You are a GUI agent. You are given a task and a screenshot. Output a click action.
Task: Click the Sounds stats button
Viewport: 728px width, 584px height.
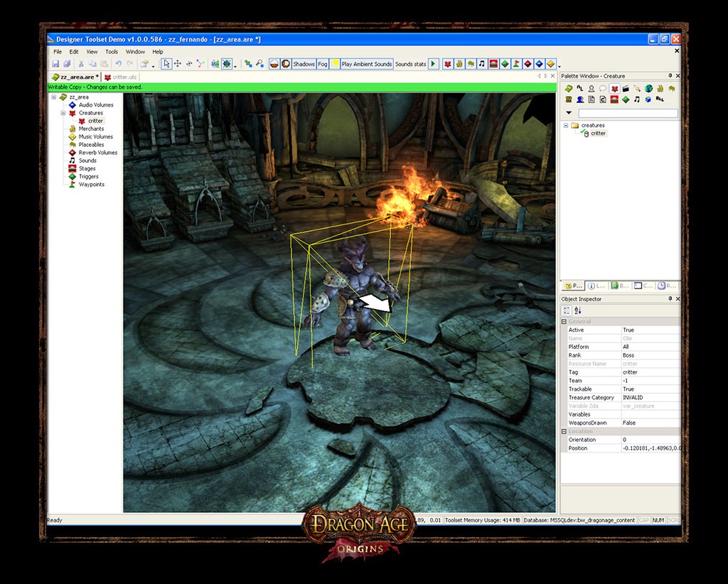pyautogui.click(x=410, y=64)
